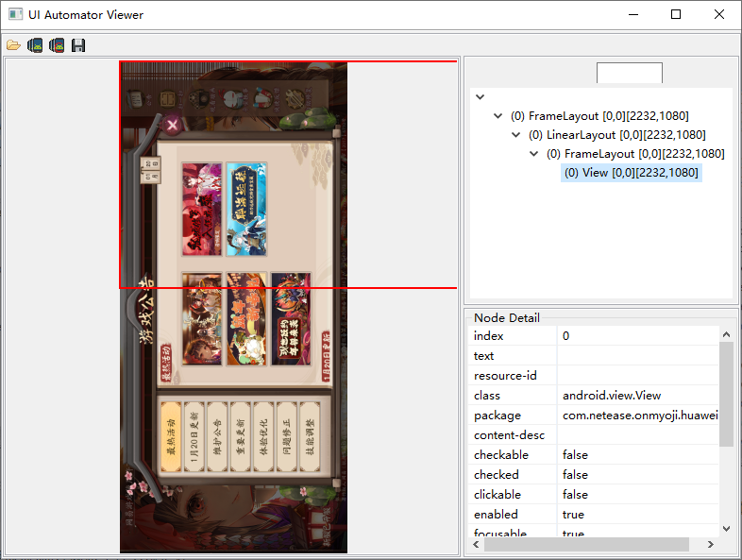The image size is (742, 560).
Task: Minimize the UI Automator Viewer window
Action: tap(633, 14)
